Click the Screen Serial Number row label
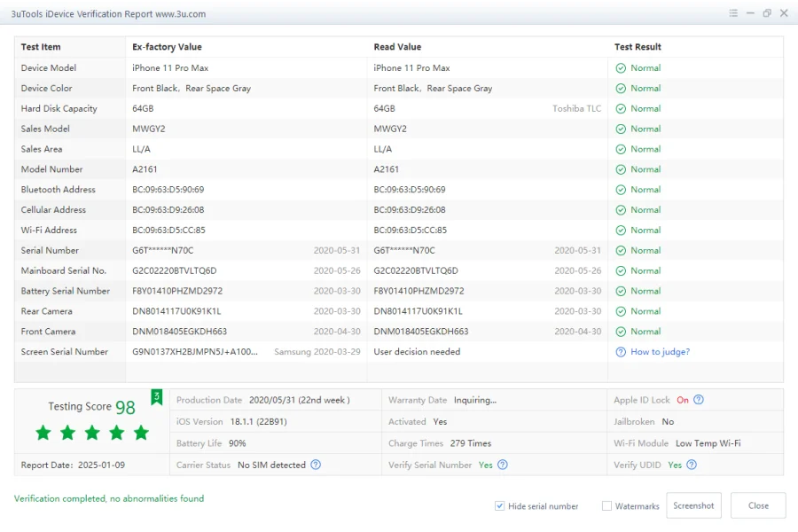Image resolution: width=798 pixels, height=532 pixels. click(x=65, y=352)
